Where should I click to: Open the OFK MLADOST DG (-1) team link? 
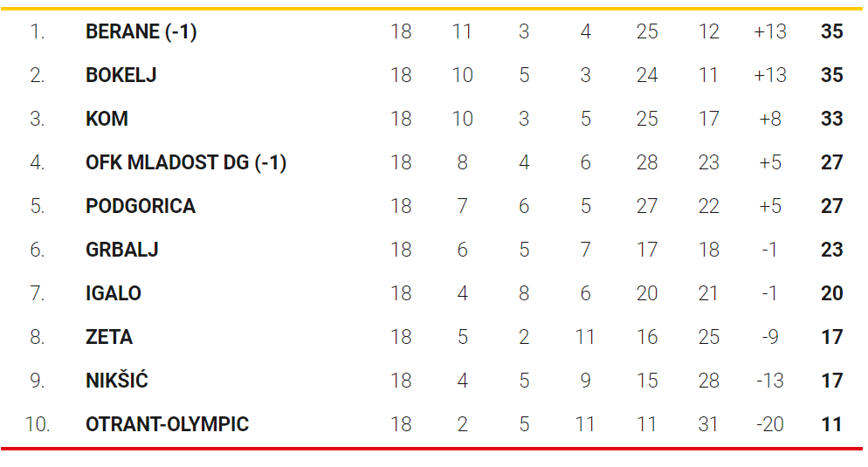[186, 162]
